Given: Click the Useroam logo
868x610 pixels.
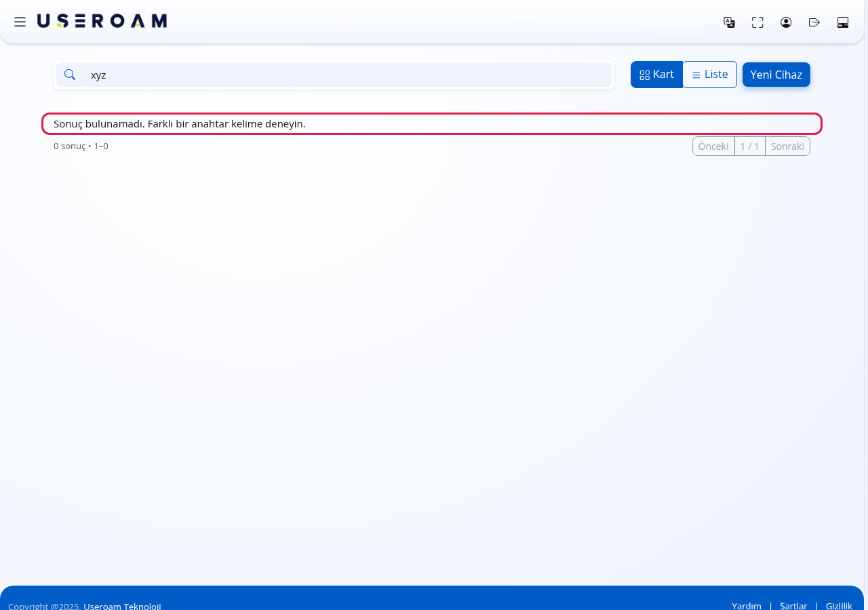Looking at the screenshot, I should point(102,21).
